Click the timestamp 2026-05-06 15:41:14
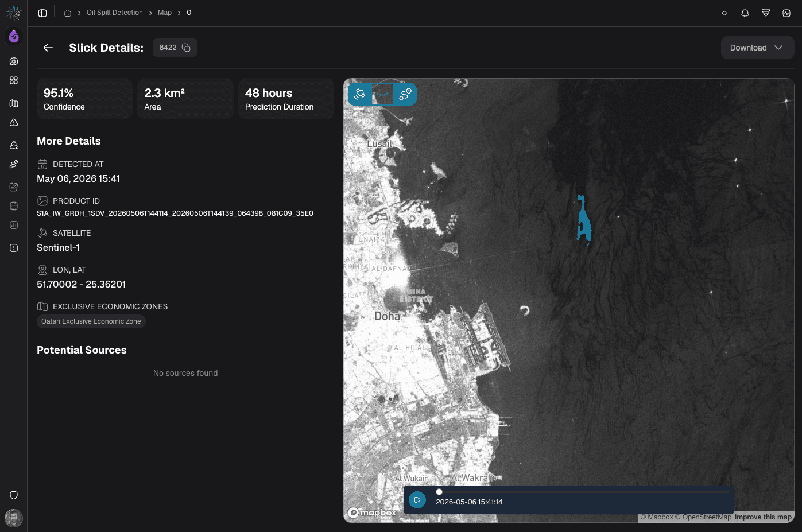This screenshot has height=532, width=802. [x=469, y=502]
